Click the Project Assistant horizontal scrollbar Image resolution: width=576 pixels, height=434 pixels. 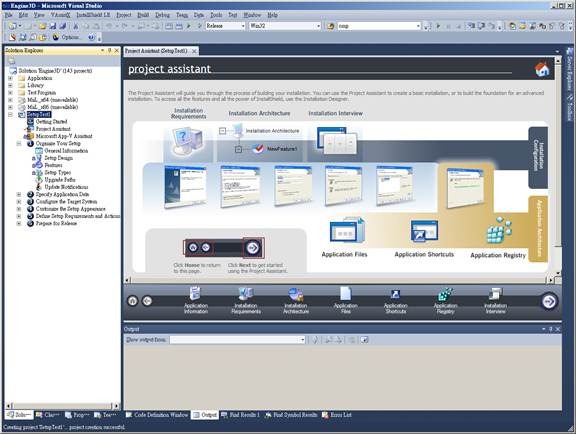pos(339,280)
